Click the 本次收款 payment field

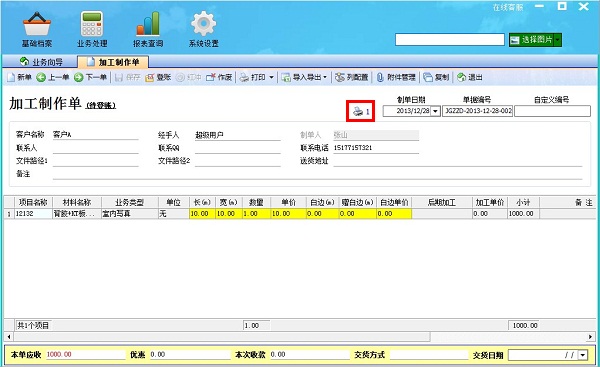tap(310, 355)
